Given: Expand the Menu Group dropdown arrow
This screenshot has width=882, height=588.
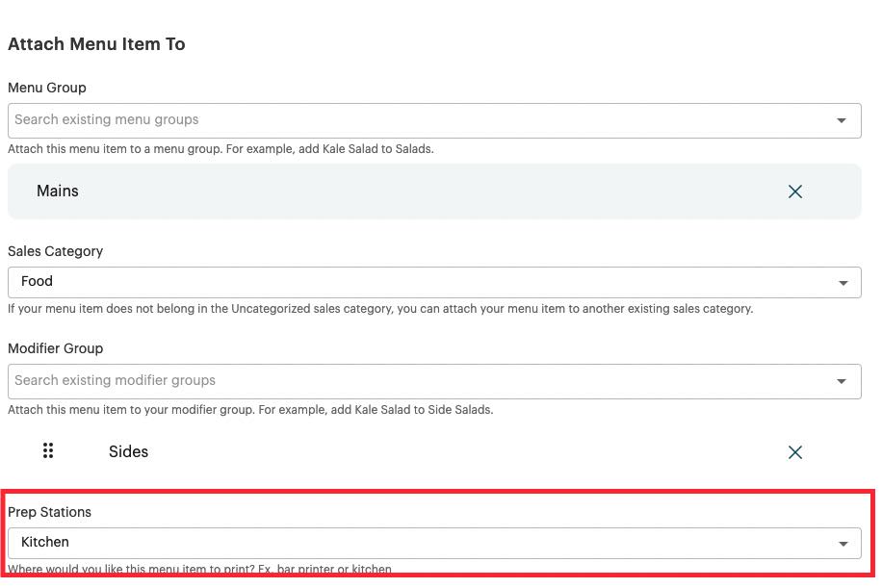Looking at the screenshot, I should pyautogui.click(x=841, y=120).
